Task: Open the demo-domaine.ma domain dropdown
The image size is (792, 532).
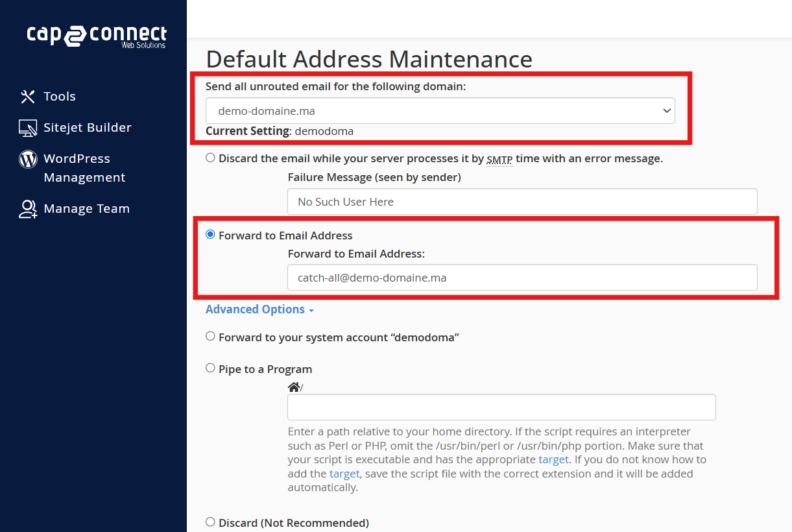Action: pyautogui.click(x=440, y=111)
